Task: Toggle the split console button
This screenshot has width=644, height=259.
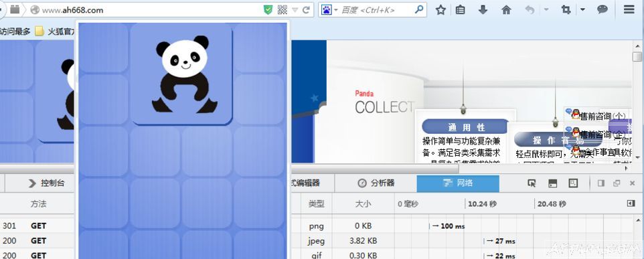Action: 553,183
